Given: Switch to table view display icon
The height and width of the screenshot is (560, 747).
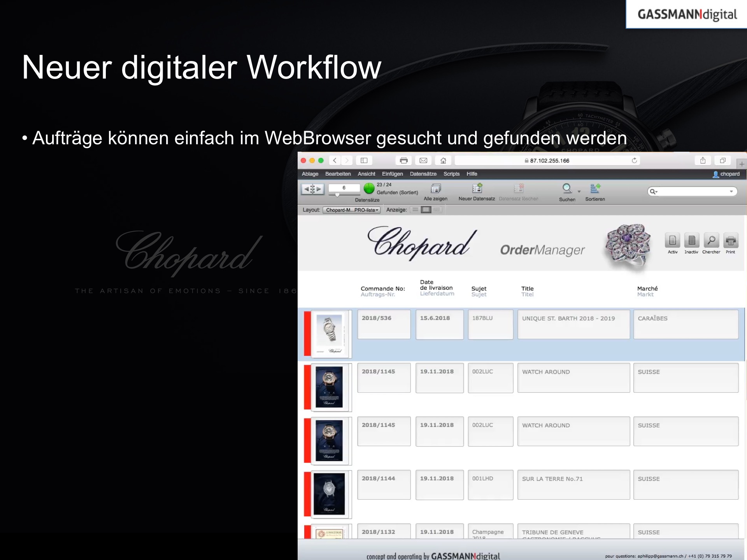Looking at the screenshot, I should 437,210.
